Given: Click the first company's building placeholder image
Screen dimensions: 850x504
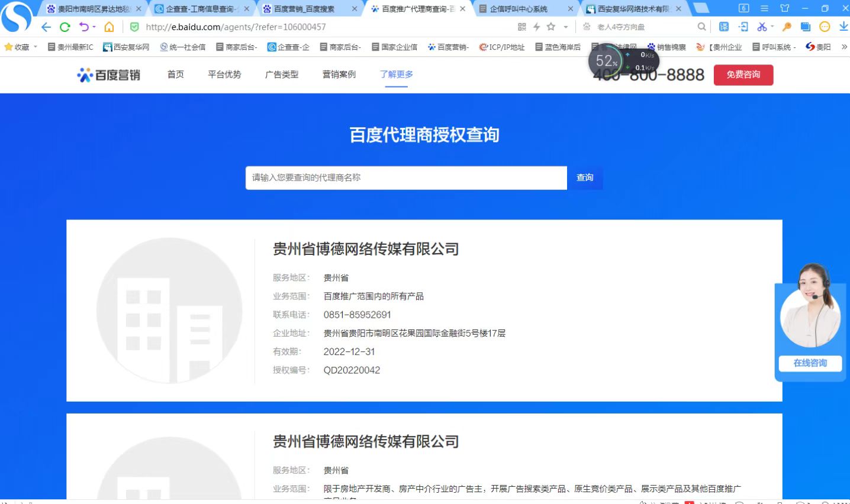Looking at the screenshot, I should tap(169, 311).
